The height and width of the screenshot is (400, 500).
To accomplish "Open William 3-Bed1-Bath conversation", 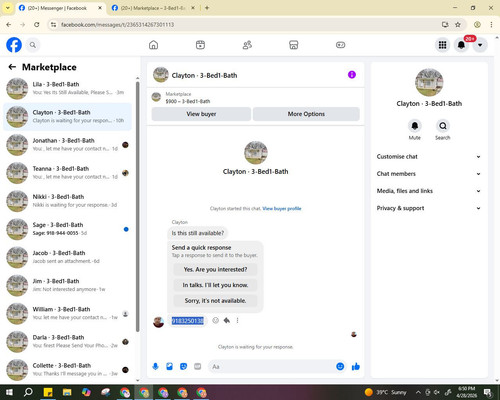I will (x=68, y=313).
